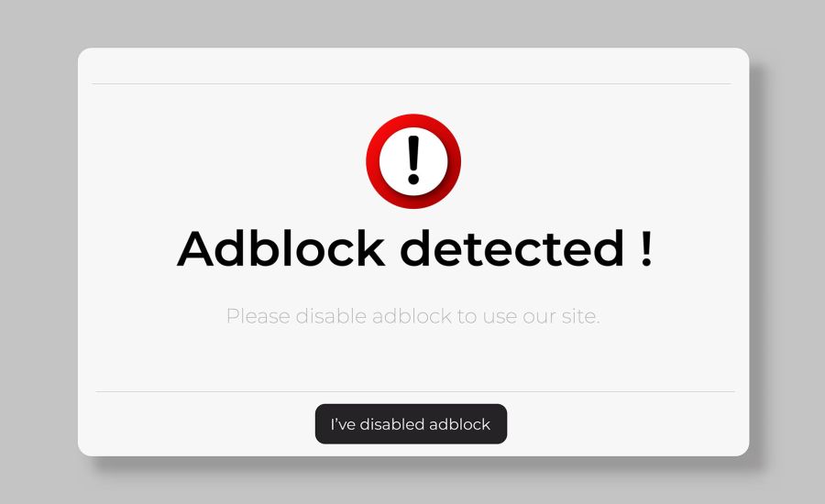825x504 pixels.
Task: Click the word "Please" in the gray subtitle
Action: click(x=258, y=316)
